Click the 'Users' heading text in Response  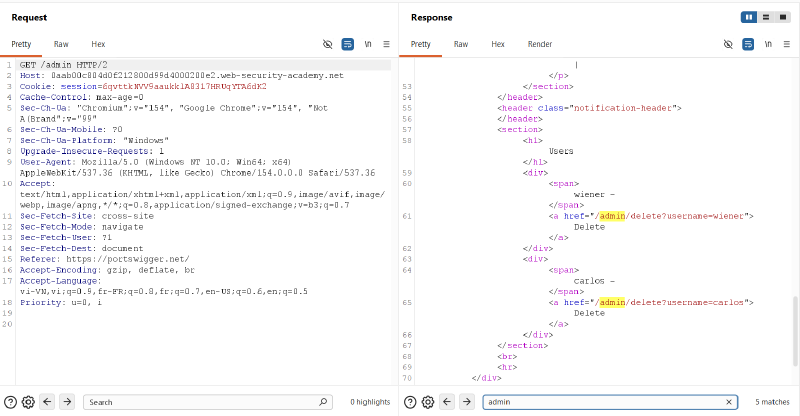click(561, 151)
